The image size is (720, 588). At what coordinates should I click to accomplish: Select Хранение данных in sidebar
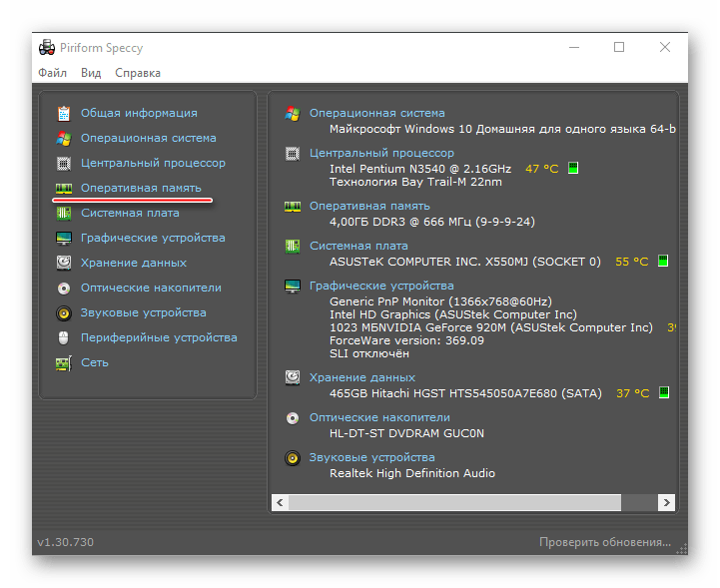(x=134, y=263)
